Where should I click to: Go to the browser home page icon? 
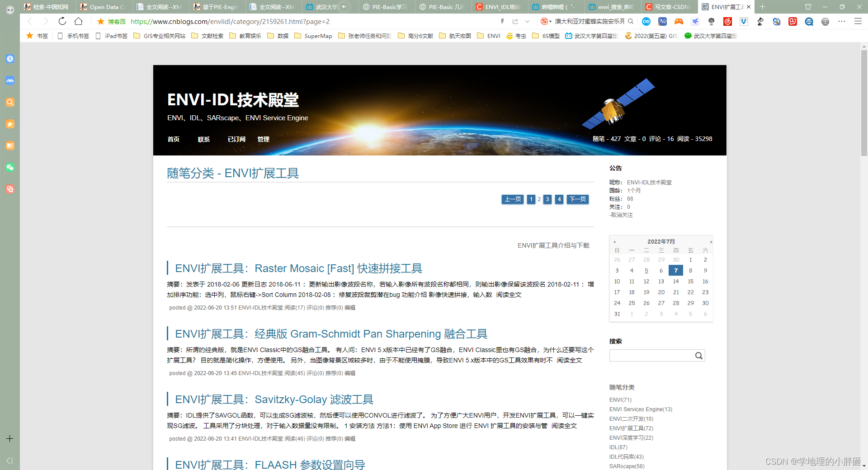pos(78,21)
